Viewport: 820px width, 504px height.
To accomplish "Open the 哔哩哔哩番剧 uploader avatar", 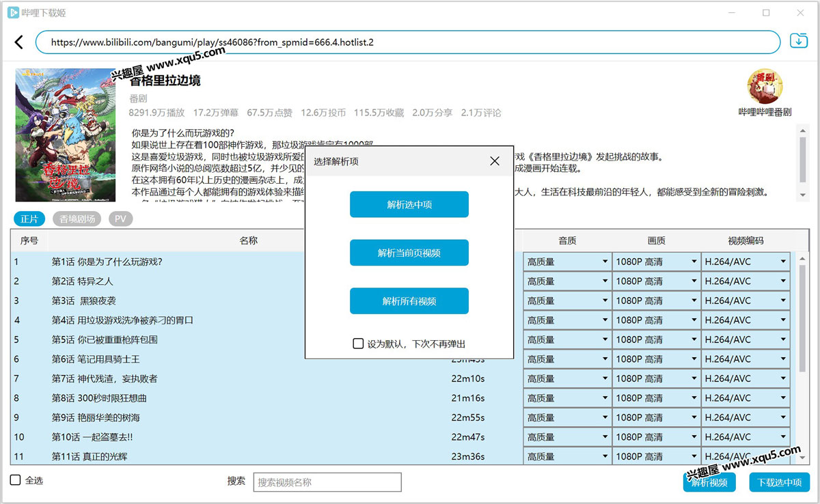I will 765,86.
